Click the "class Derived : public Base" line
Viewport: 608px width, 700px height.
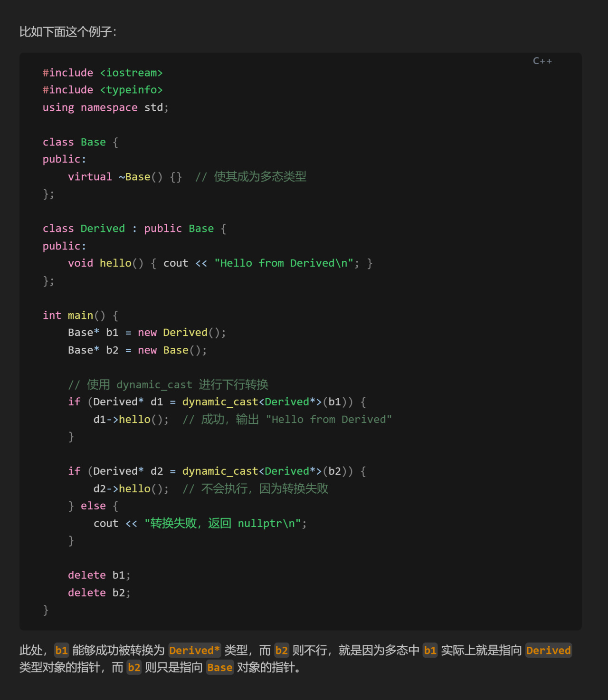tap(134, 229)
